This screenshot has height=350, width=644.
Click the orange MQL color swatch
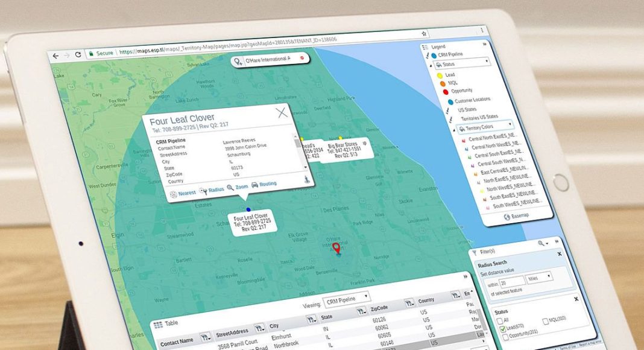click(x=443, y=84)
